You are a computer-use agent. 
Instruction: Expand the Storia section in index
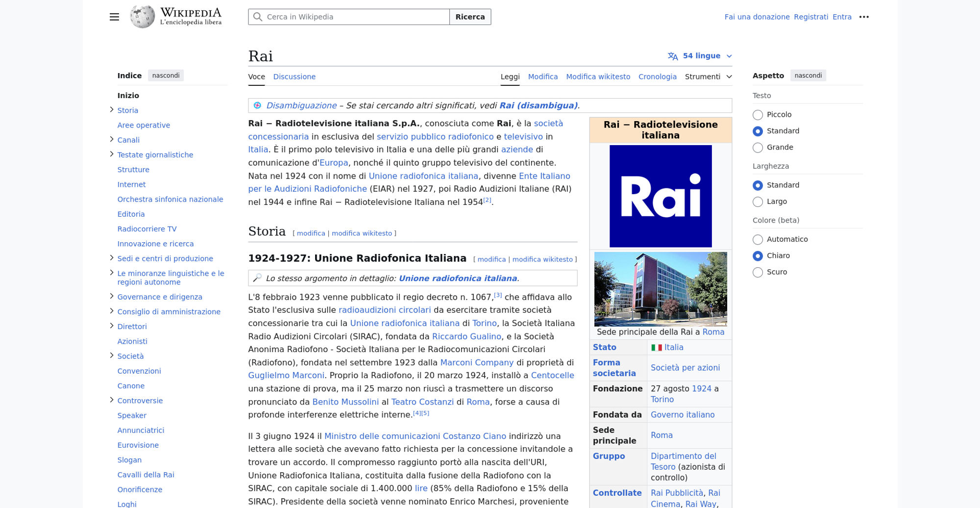coord(112,110)
